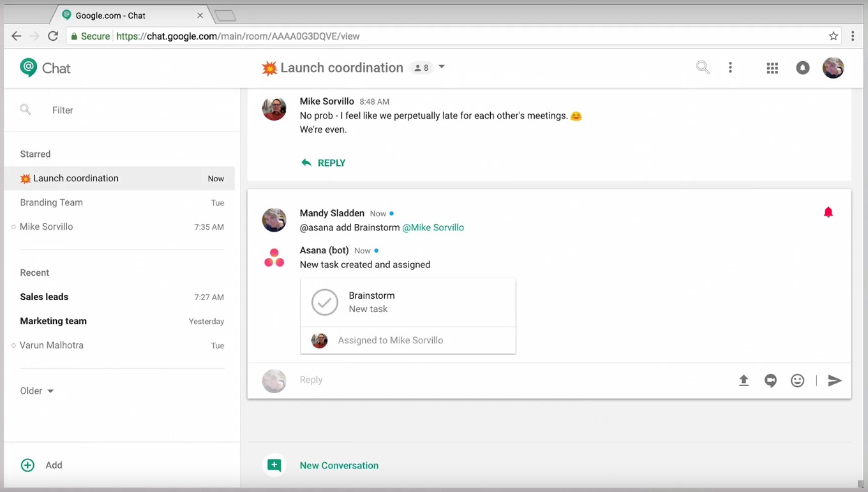Image resolution: width=868 pixels, height=492 pixels.
Task: Bookmark this page with star
Action: point(834,36)
